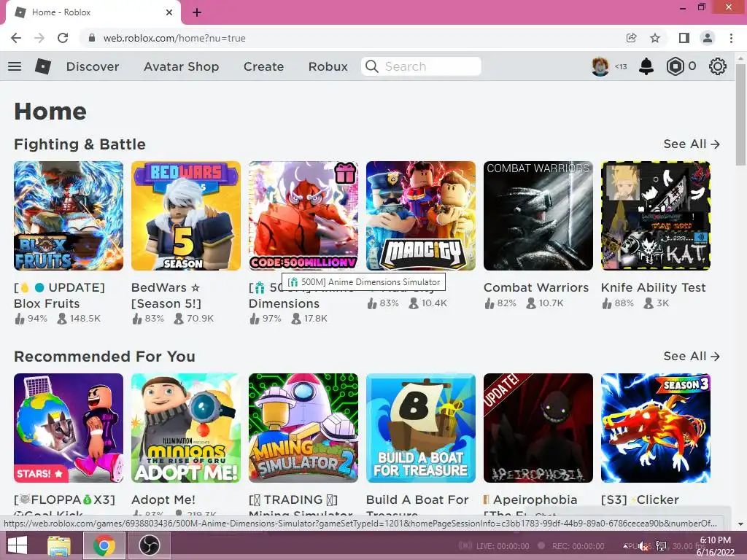Open the Mad City thumbnail
This screenshot has height=560, width=747.
421,216
